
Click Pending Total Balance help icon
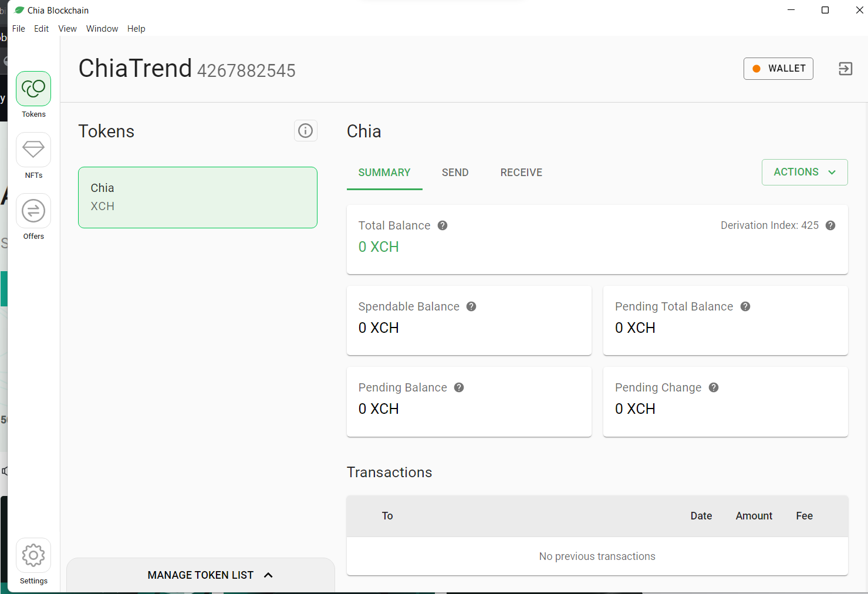pos(745,306)
